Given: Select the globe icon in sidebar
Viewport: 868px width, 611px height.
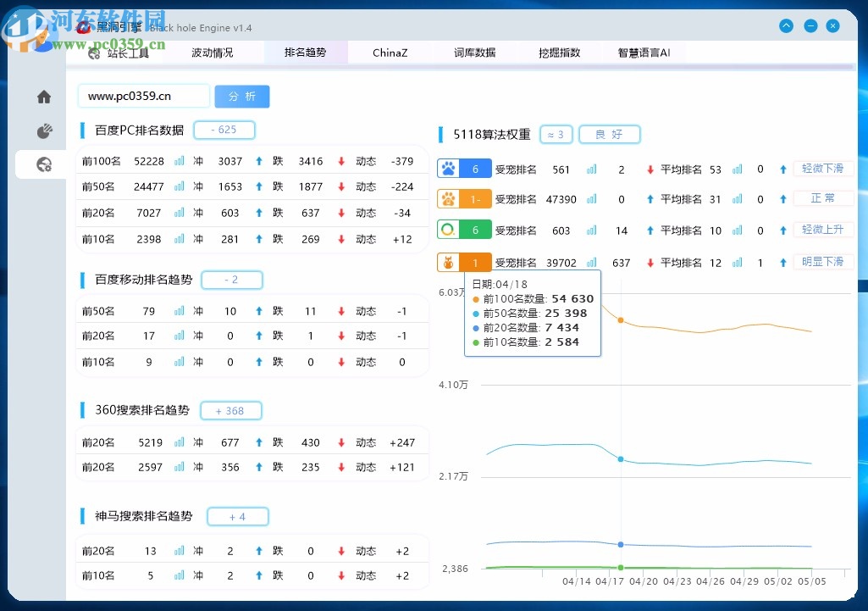Looking at the screenshot, I should [44, 164].
